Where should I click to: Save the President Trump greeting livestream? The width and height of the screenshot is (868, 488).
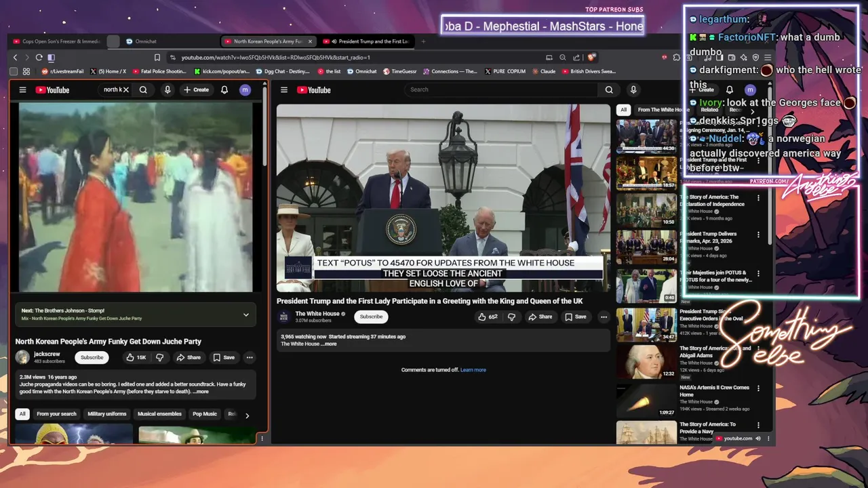pos(576,317)
